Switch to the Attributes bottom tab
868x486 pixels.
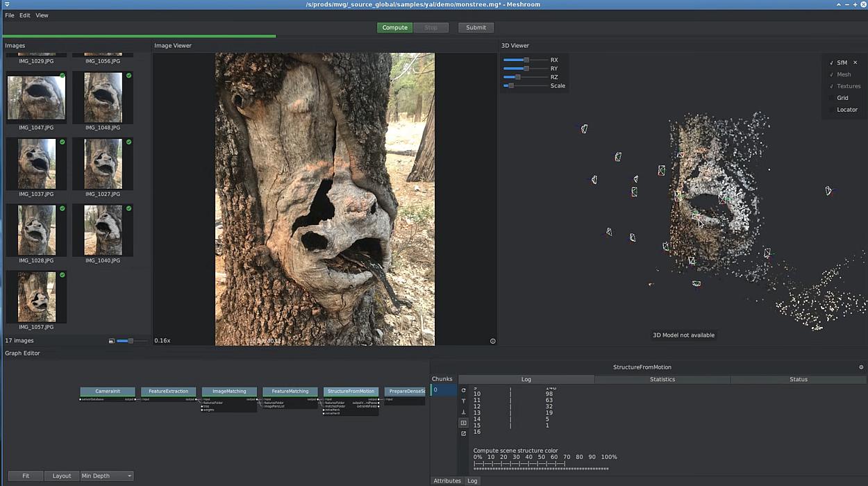point(447,480)
